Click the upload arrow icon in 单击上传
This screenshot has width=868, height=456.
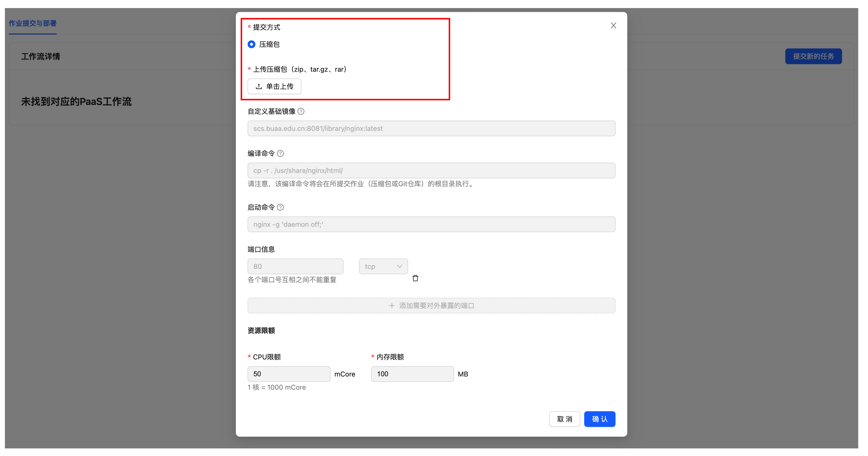pos(259,87)
